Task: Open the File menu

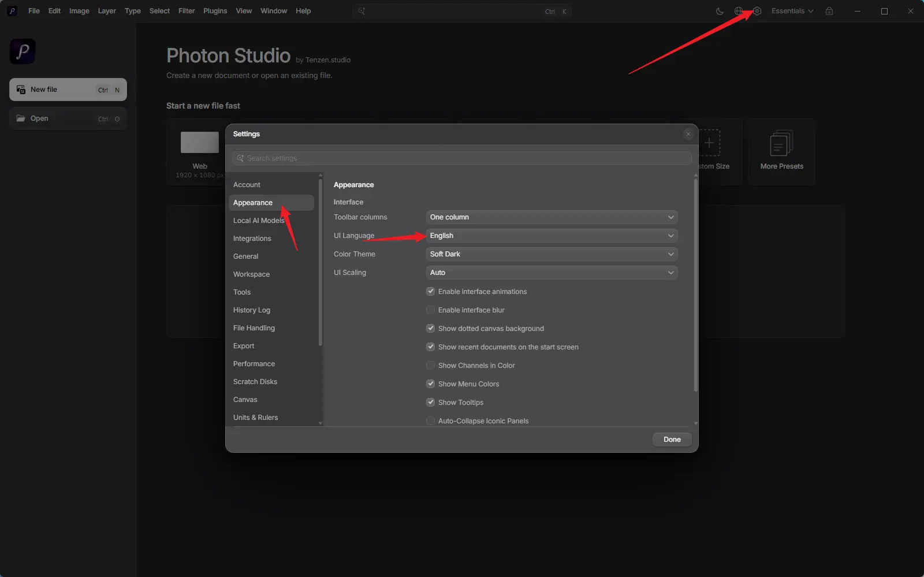Action: coord(34,11)
